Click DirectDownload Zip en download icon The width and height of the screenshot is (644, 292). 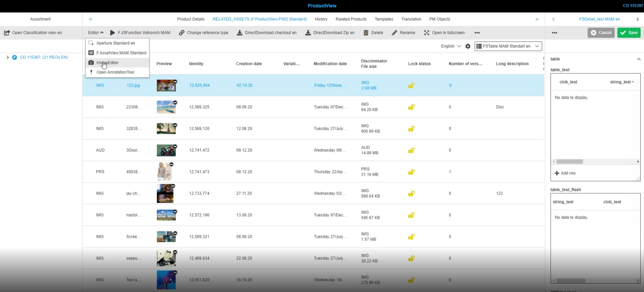tap(308, 33)
